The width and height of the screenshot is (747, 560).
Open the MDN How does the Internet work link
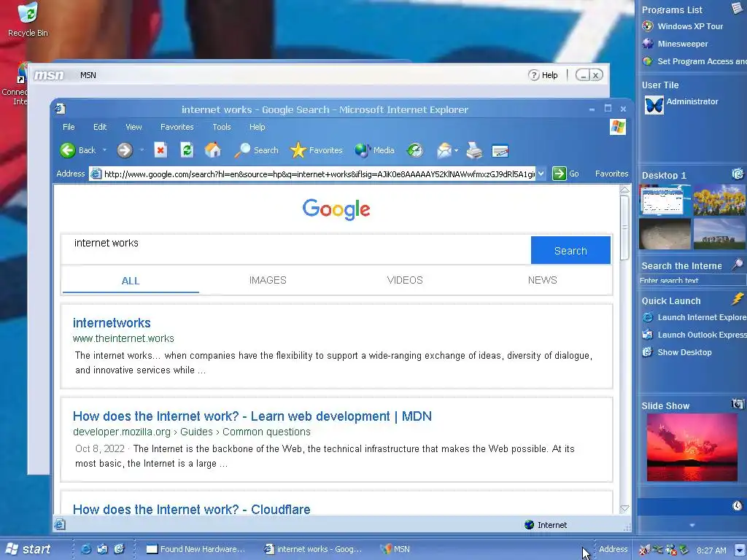coord(252,416)
